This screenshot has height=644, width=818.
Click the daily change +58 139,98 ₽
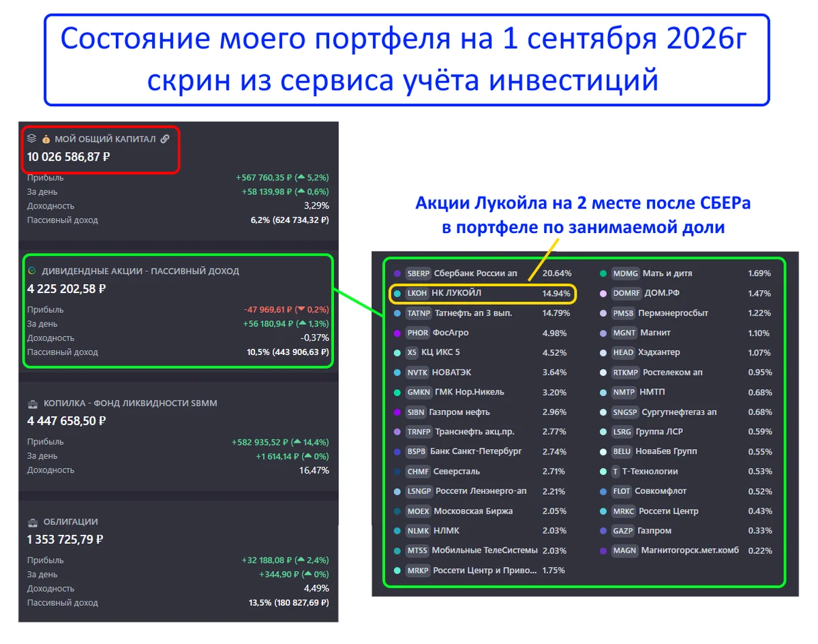tap(267, 191)
